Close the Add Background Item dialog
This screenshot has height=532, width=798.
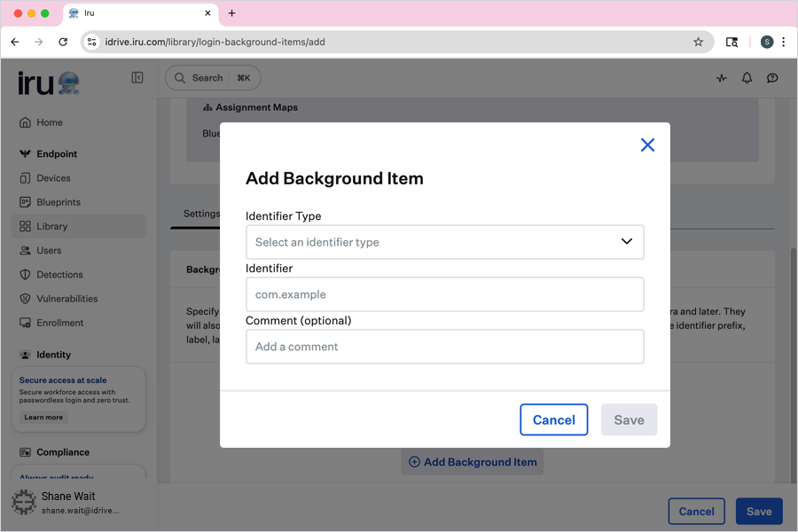pyautogui.click(x=647, y=145)
